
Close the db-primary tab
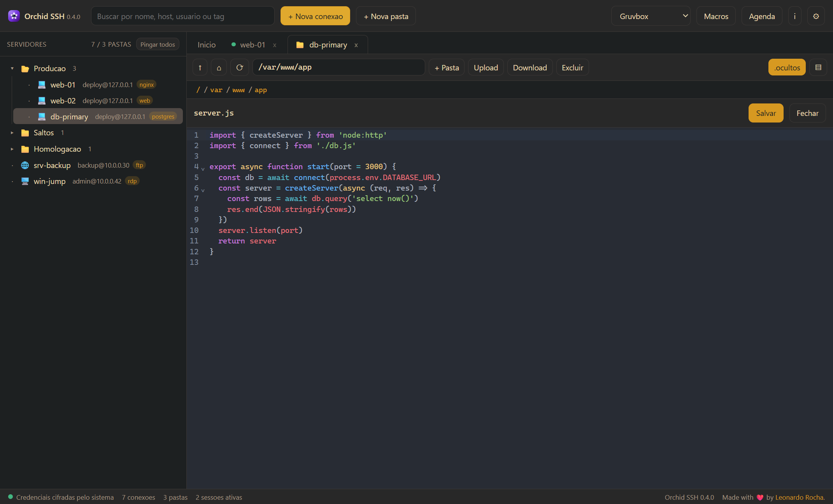356,45
